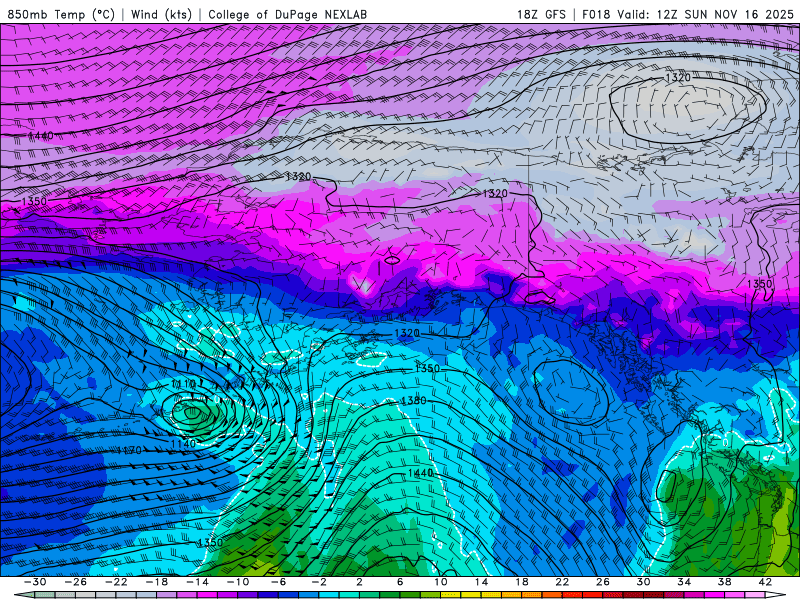Click the "26" colorbar scale value
Viewport: 800px width, 600px height.
[603, 582]
